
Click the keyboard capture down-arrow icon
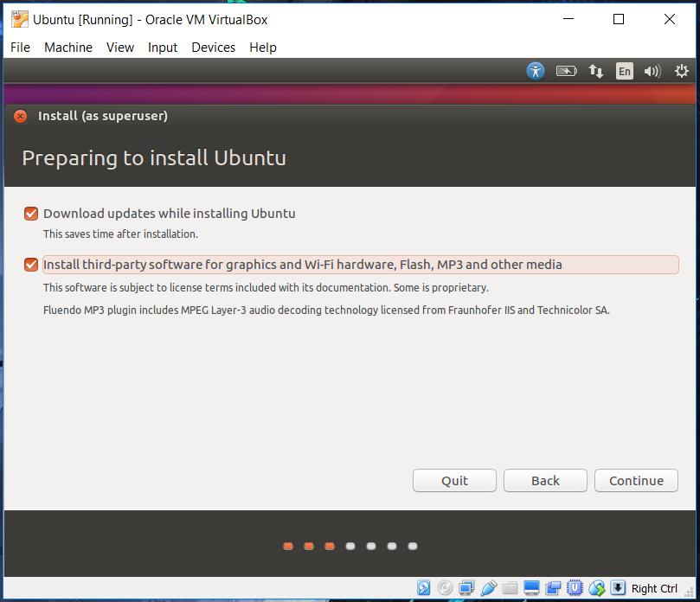point(618,587)
